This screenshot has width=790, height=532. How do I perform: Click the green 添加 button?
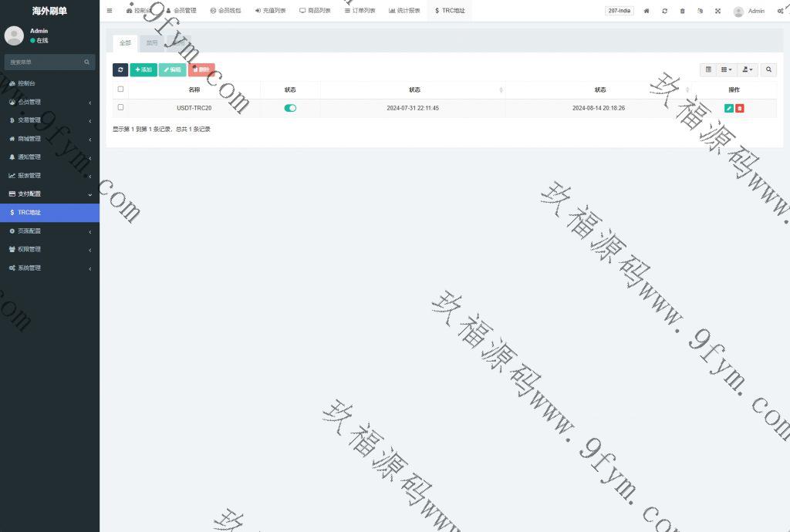pyautogui.click(x=143, y=69)
